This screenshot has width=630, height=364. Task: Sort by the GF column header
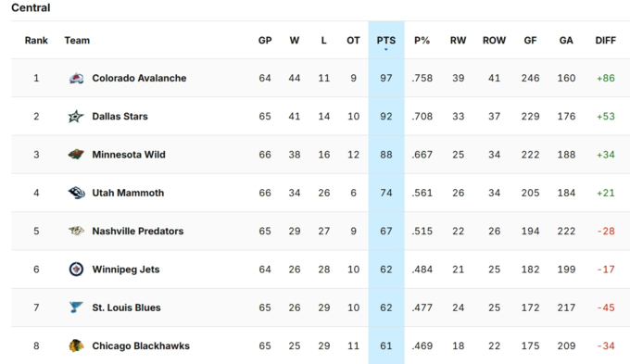pos(530,41)
